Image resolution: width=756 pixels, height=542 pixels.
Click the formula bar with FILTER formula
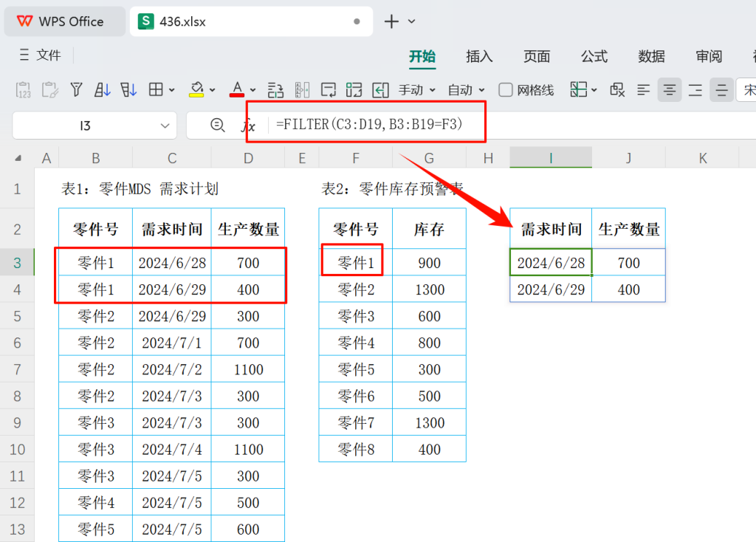(x=369, y=124)
